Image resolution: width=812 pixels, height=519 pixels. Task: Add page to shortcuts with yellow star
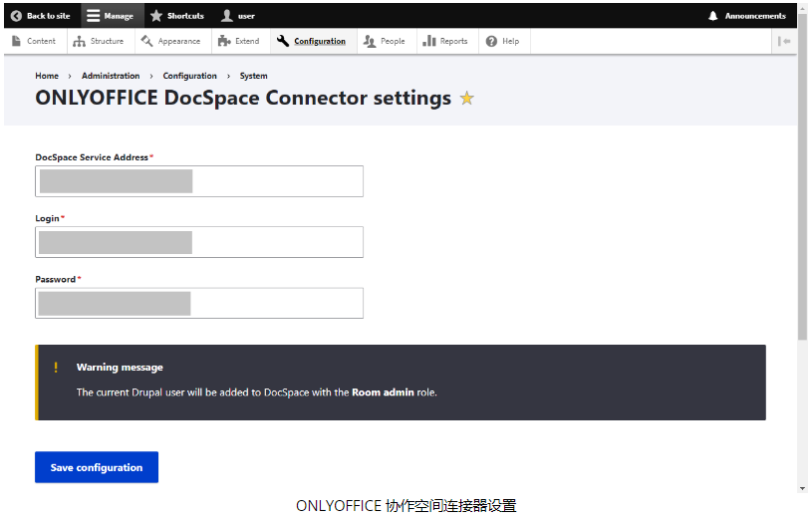click(467, 98)
